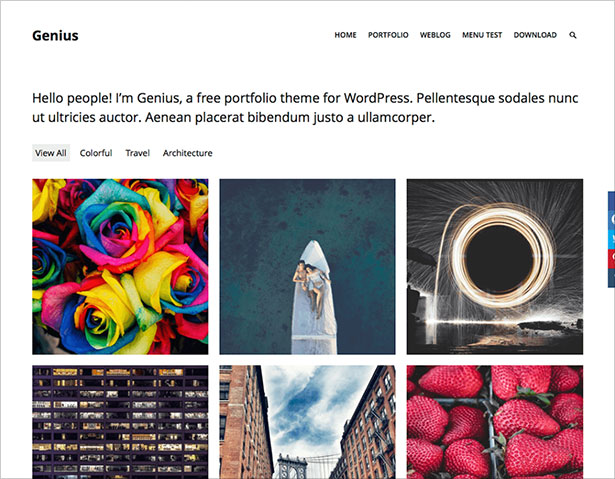The height and width of the screenshot is (479, 615).
Task: Click the blue Facebook share button
Action: 611,220
